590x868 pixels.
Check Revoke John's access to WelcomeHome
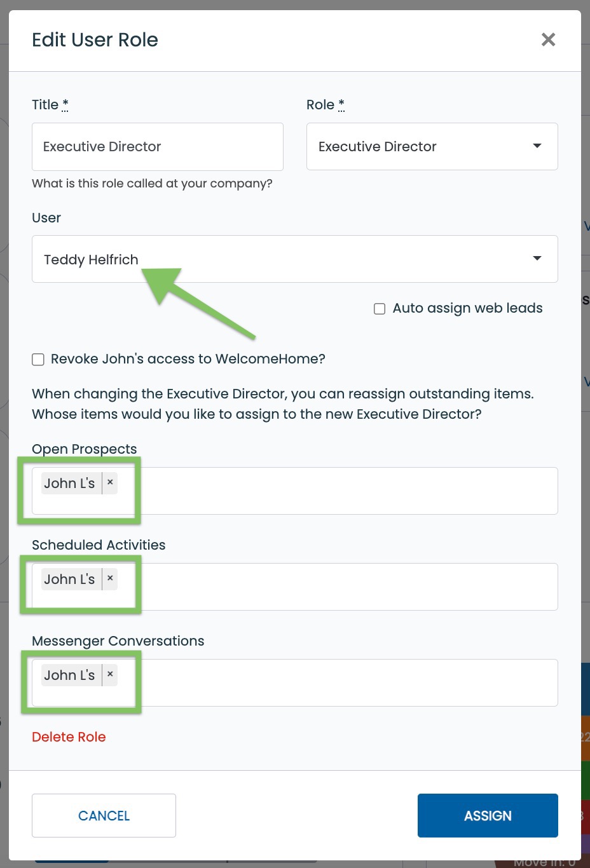38,360
